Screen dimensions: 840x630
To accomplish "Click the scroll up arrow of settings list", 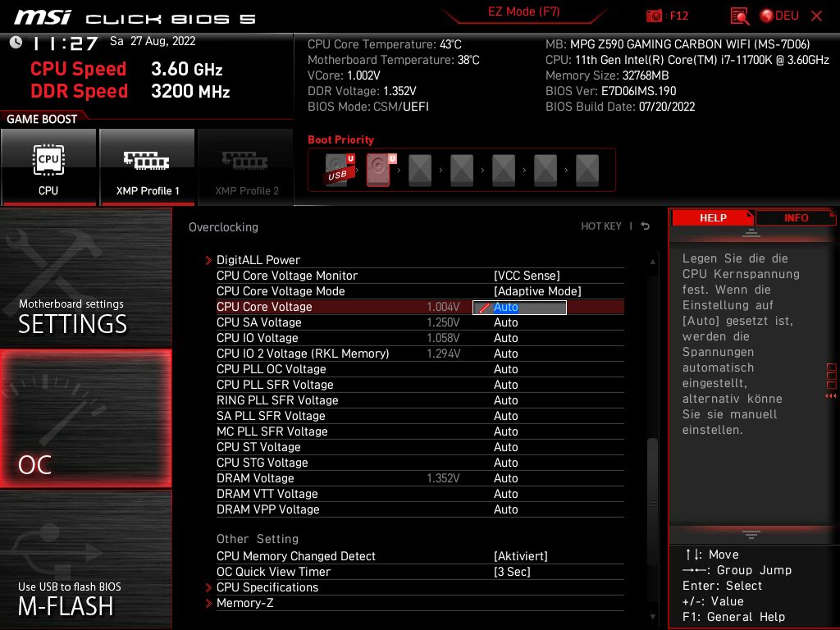I will click(652, 262).
